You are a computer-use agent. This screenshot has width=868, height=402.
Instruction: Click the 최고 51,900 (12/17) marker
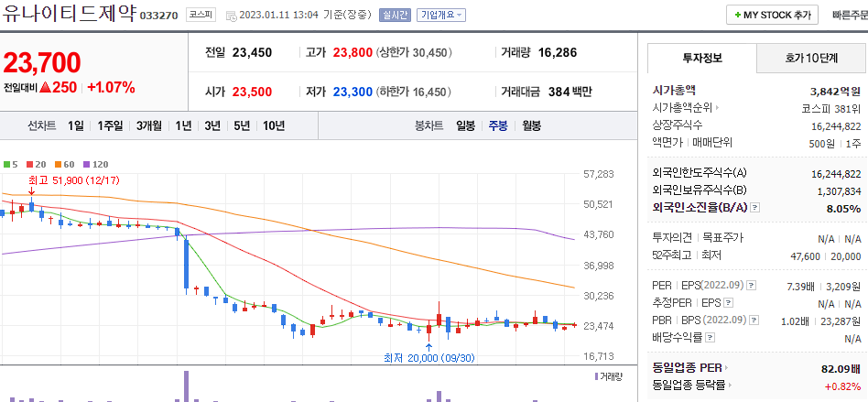coord(74,180)
